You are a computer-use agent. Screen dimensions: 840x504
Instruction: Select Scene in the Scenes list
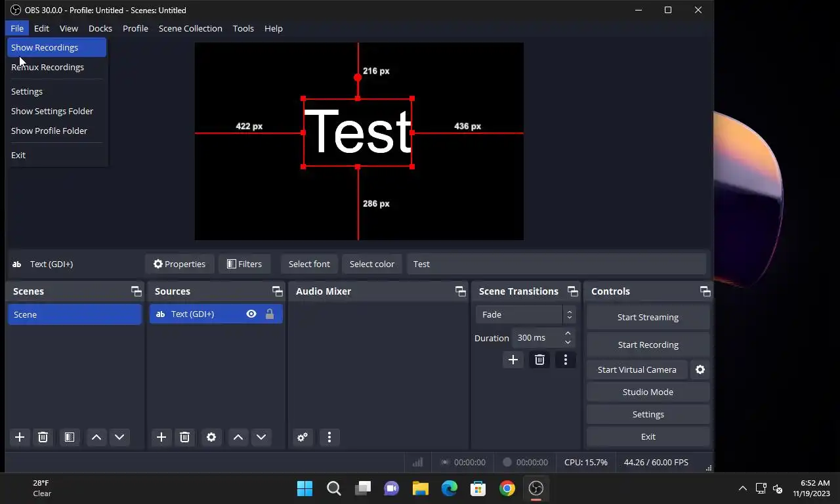coord(75,314)
